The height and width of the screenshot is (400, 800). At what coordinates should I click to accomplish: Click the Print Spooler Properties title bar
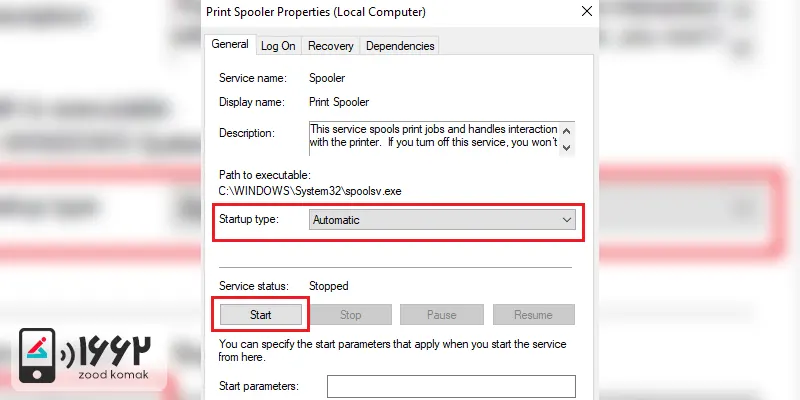pyautogui.click(x=388, y=11)
